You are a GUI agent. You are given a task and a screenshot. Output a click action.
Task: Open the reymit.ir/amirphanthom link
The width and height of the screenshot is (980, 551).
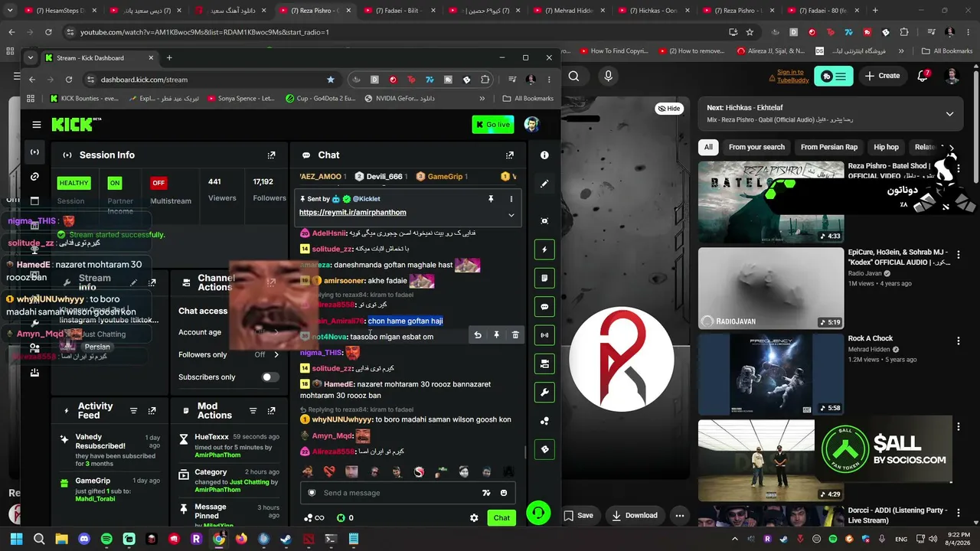click(353, 213)
